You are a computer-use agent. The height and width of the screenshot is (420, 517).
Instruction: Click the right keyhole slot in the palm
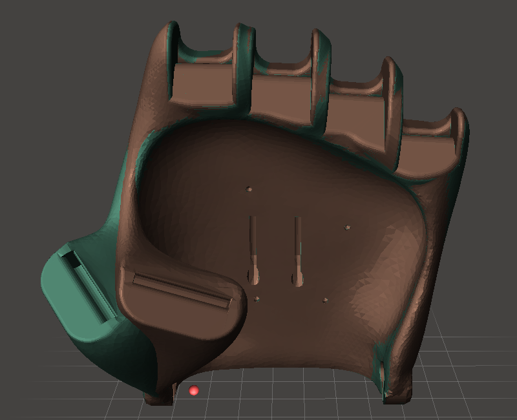(x=298, y=251)
